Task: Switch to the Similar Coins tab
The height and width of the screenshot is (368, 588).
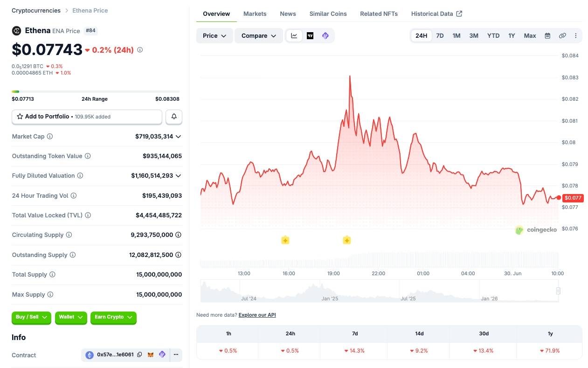Action: click(328, 14)
